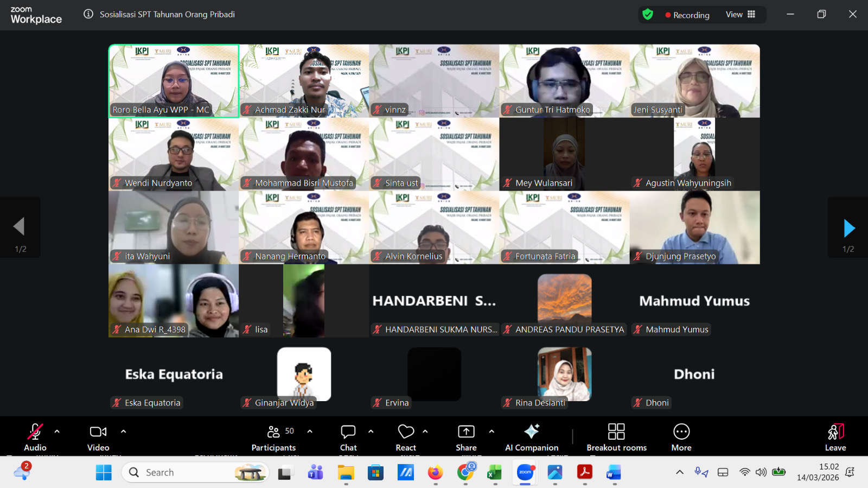
Task: Go to the previous gallery page arrow
Action: pos(20,227)
